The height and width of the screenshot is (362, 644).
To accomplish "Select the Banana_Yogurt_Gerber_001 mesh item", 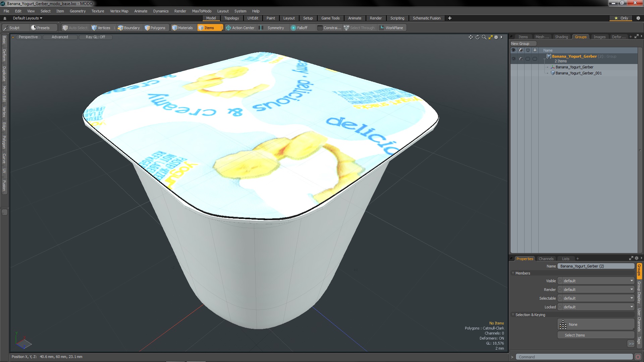I will 578,73.
